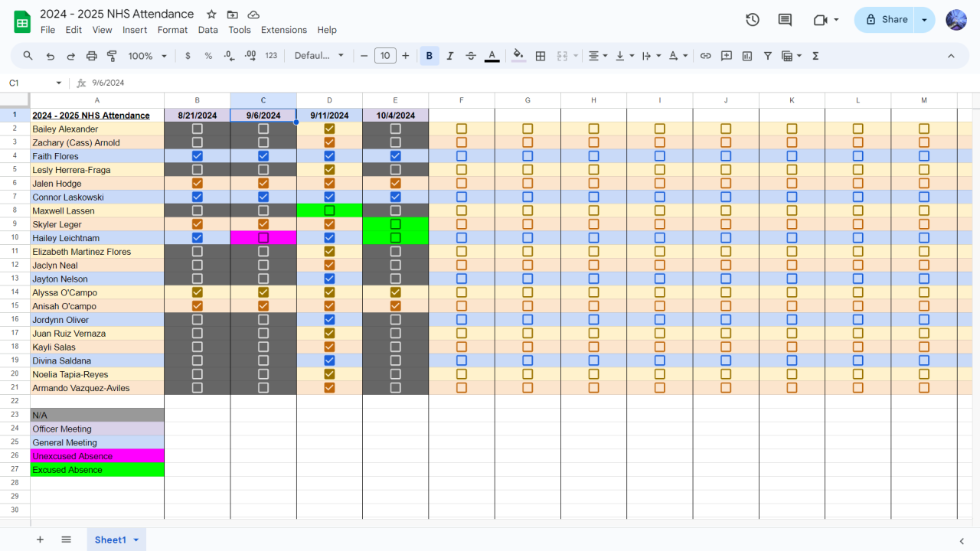
Task: Open the Share button's dropdown arrow
Action: pyautogui.click(x=925, y=20)
